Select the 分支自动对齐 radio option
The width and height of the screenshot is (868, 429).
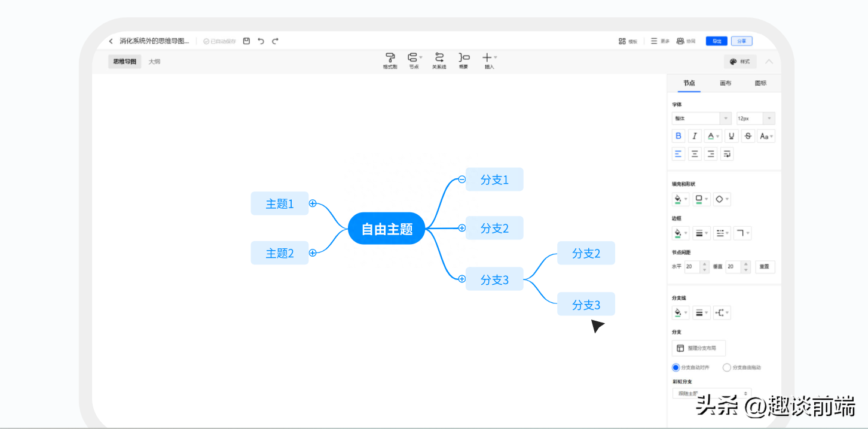pyautogui.click(x=676, y=367)
